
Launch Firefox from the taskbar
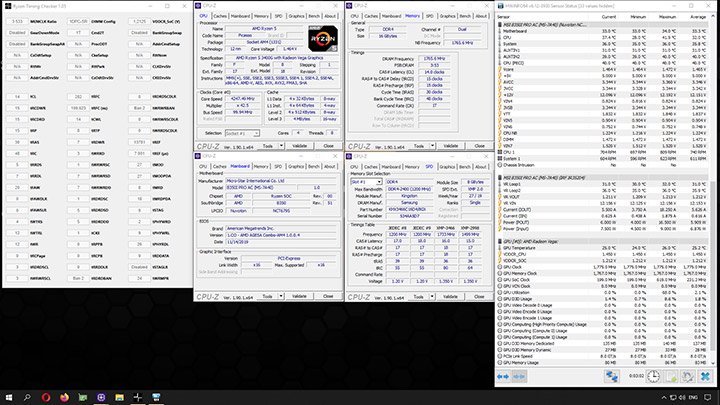click(64, 397)
